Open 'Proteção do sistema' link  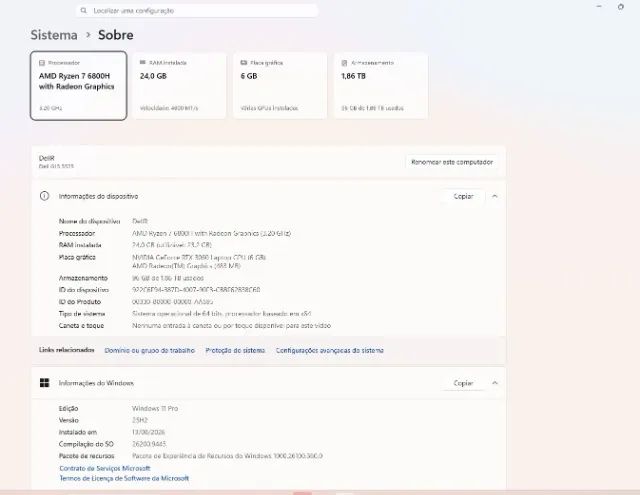coord(235,350)
